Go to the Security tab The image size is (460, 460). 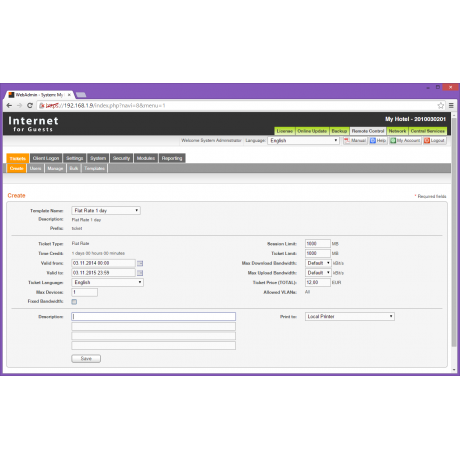pos(121,158)
